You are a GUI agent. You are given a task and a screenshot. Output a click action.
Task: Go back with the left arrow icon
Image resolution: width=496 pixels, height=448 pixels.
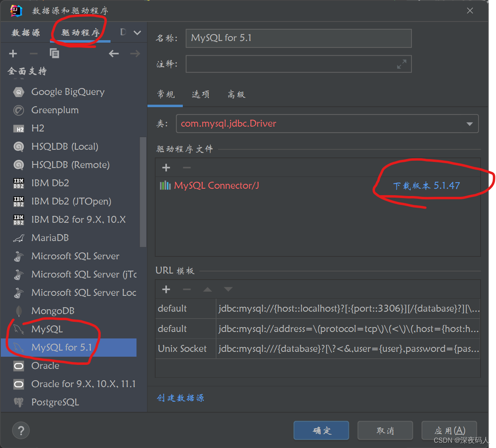[114, 54]
